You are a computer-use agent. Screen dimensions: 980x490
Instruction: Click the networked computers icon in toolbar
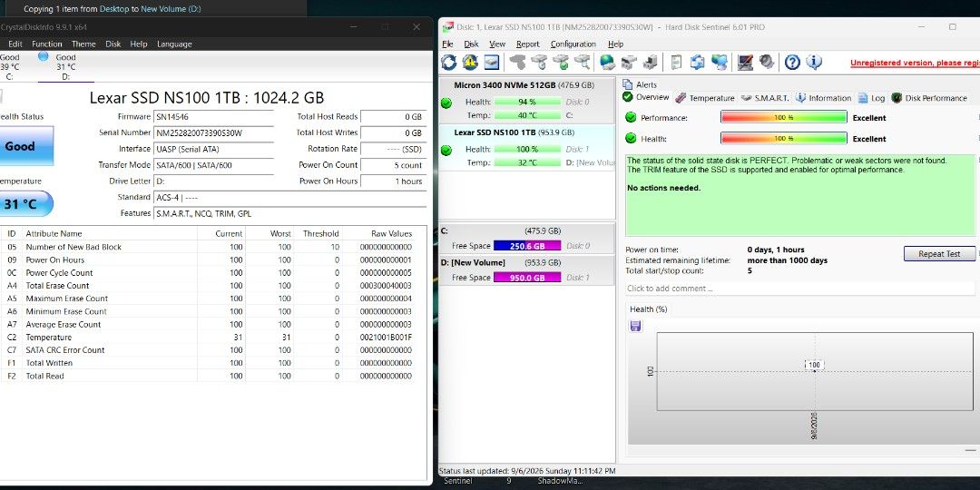(720, 62)
